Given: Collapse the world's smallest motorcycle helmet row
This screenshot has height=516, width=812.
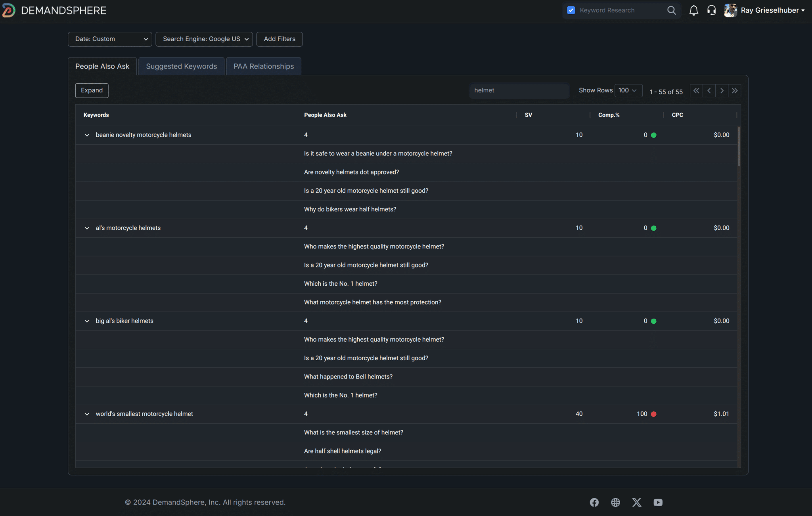Looking at the screenshot, I should pos(87,414).
